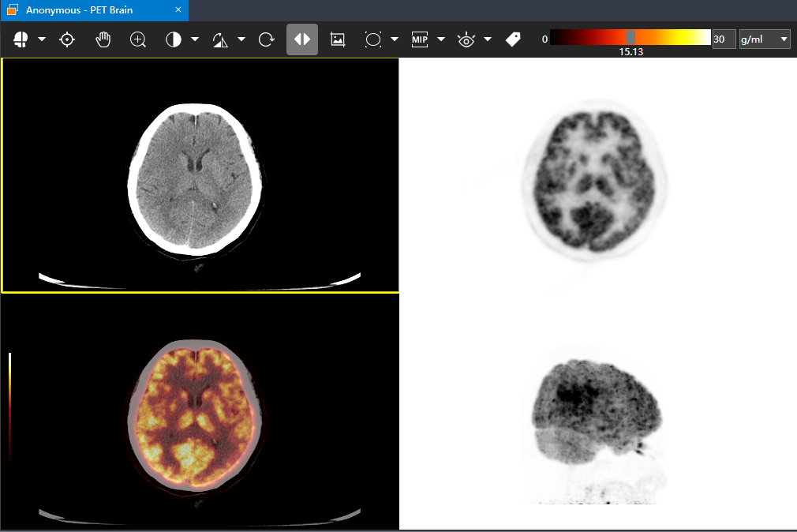
Task: Select the sagittal MIP PET viewport
Action: pos(598,411)
